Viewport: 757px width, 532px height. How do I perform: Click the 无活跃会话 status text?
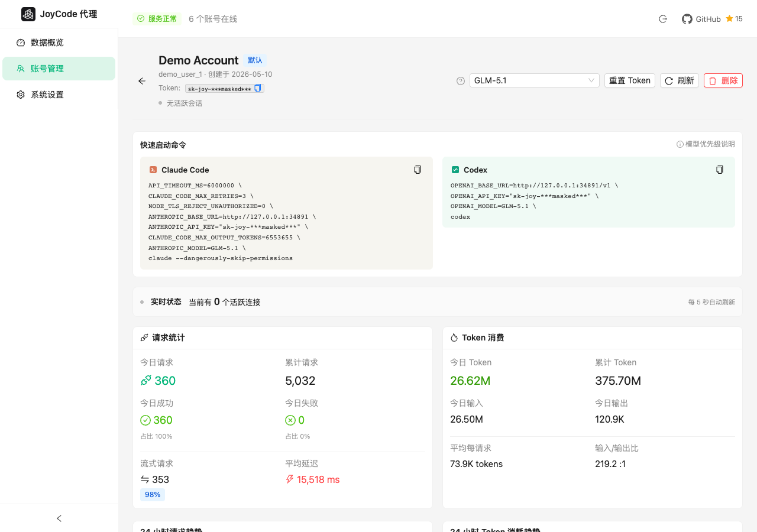185,103
